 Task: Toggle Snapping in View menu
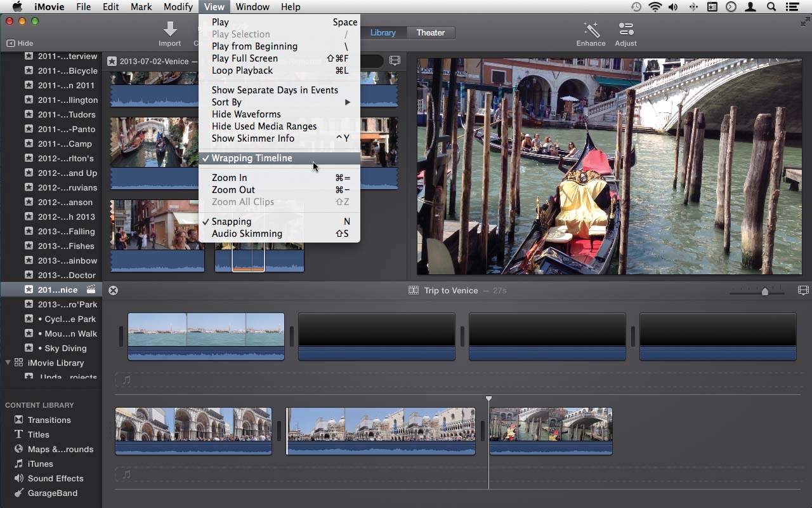pos(280,222)
